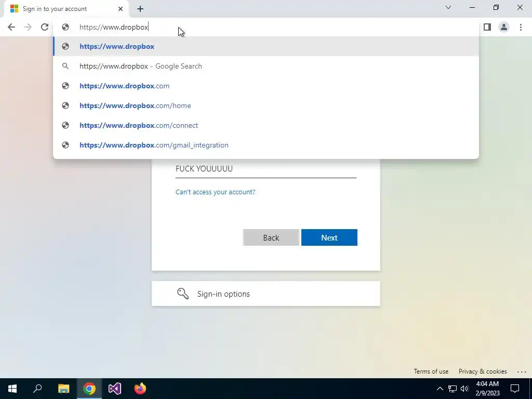Open Firefox from the taskbar
The image size is (532, 399).
click(x=140, y=389)
